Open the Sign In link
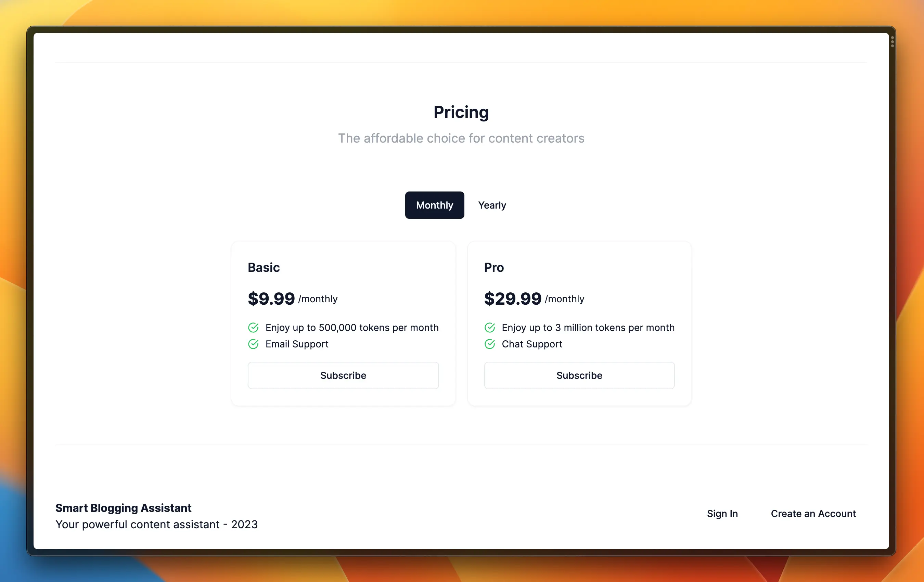 click(x=722, y=513)
